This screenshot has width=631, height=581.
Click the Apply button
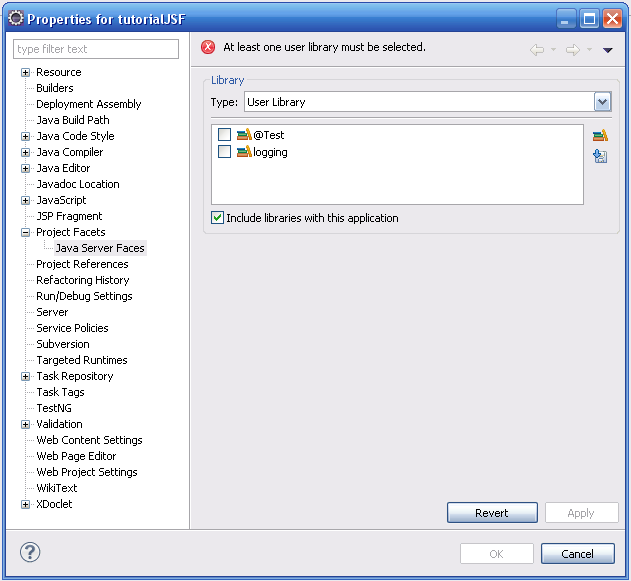(x=582, y=513)
